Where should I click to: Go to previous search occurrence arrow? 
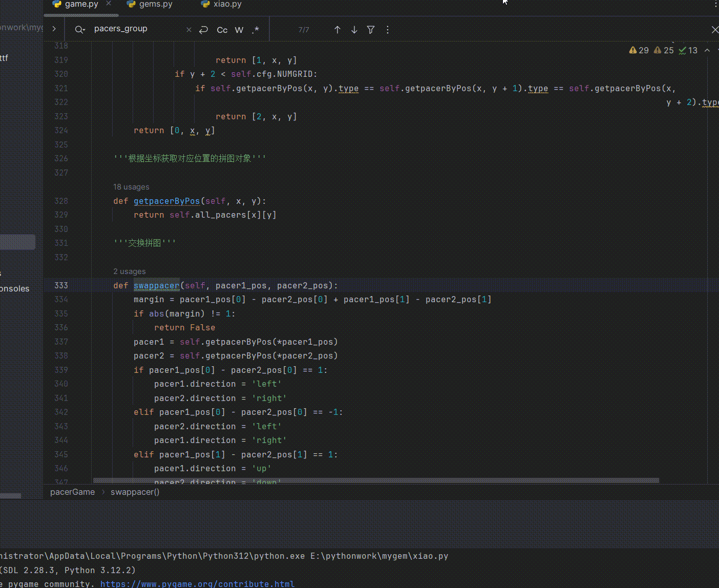pyautogui.click(x=337, y=30)
